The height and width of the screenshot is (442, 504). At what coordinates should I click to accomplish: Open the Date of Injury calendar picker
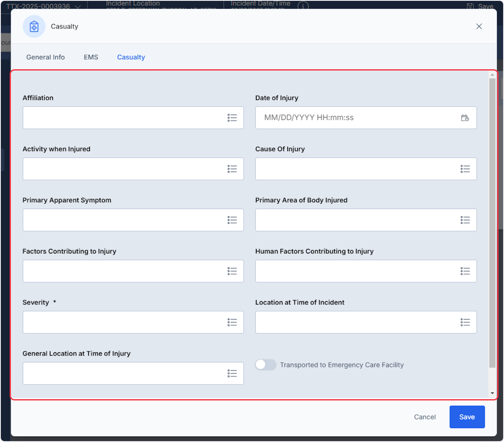(x=465, y=118)
